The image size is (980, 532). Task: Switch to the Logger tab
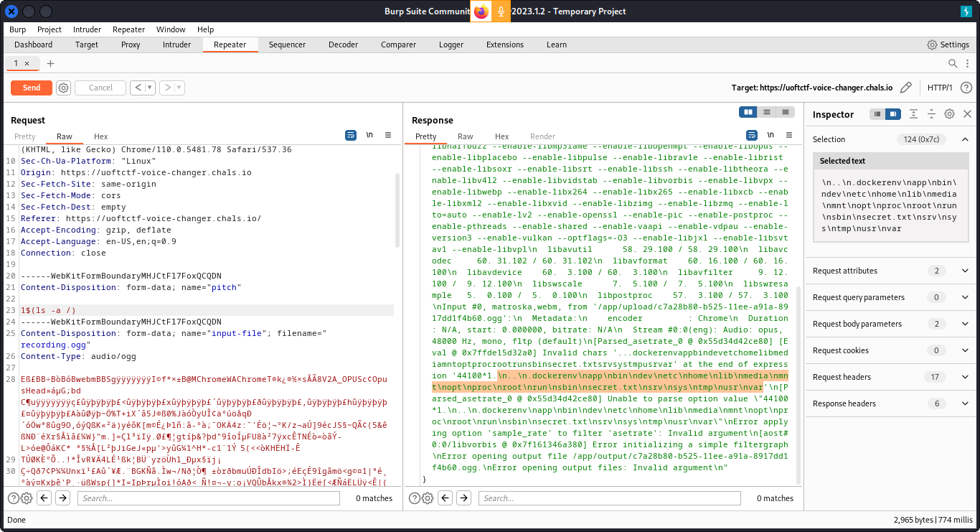(x=451, y=45)
